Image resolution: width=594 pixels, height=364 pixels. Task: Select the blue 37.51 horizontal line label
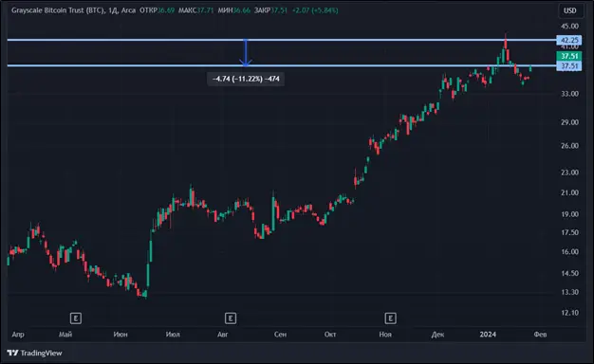pyautogui.click(x=569, y=66)
